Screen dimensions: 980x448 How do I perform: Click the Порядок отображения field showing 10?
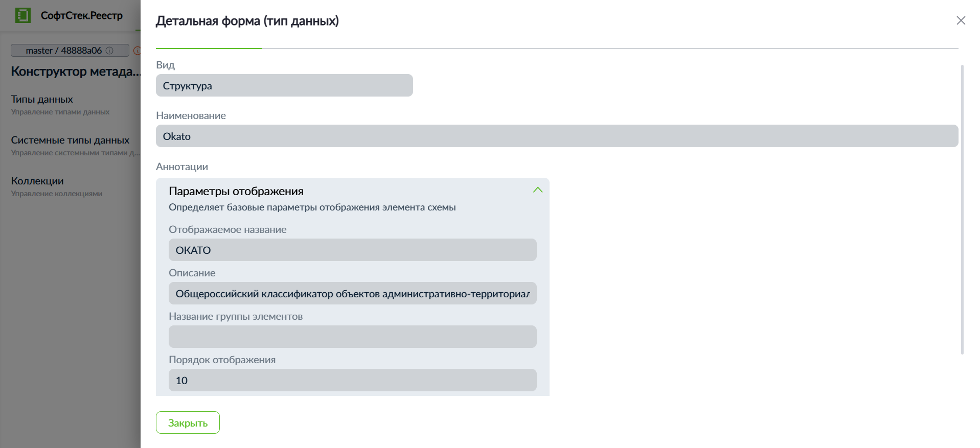click(x=353, y=380)
